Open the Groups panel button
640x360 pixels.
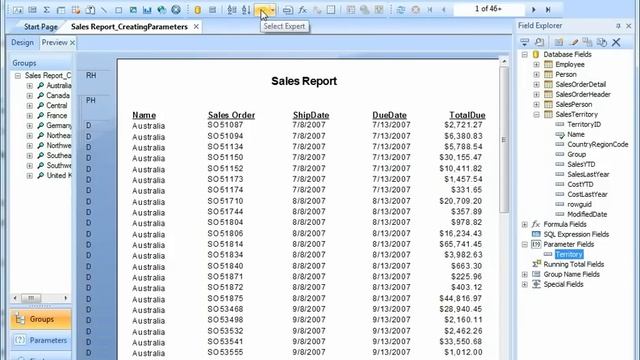40,319
